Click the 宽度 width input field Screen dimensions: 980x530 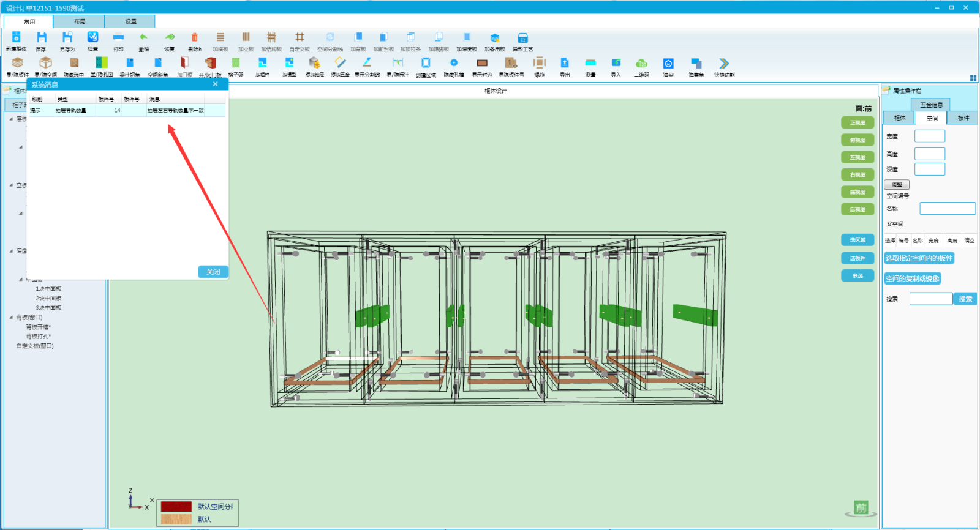click(929, 136)
